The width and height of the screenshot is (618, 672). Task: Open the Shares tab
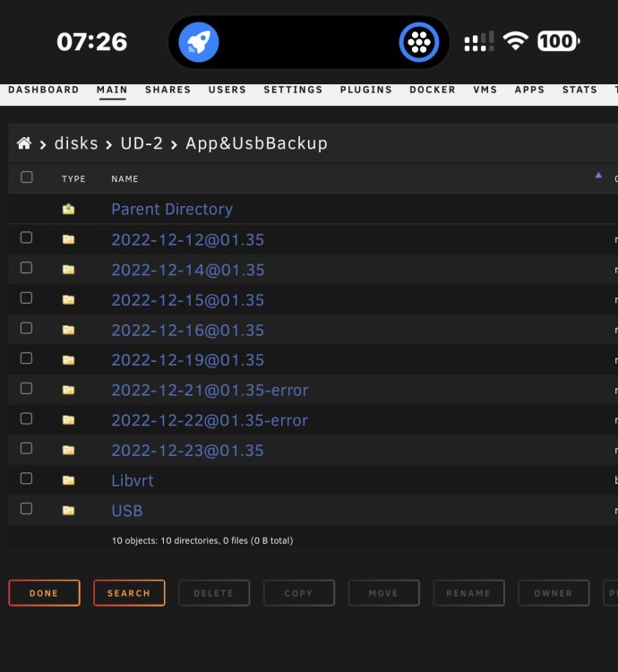[167, 90]
